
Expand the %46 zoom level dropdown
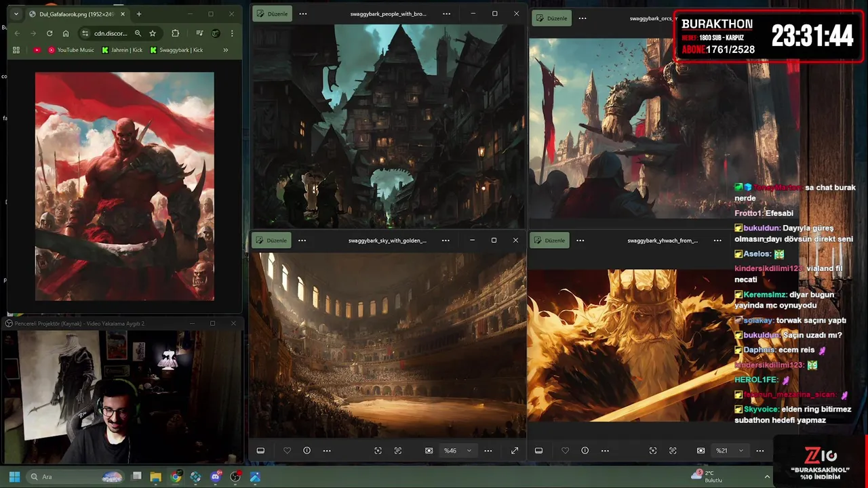point(469,451)
